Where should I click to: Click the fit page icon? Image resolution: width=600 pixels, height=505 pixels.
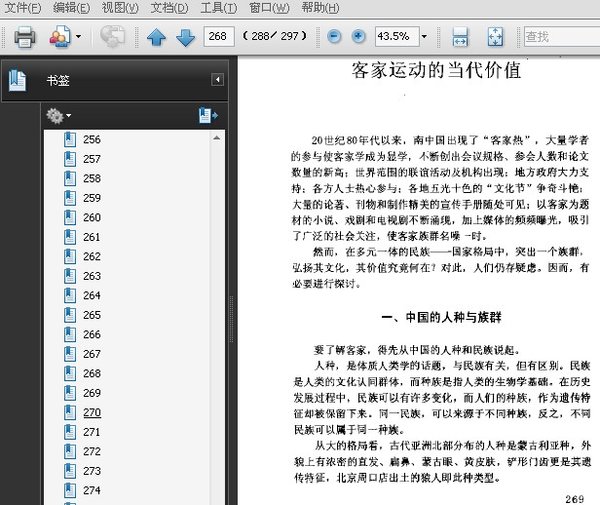pyautogui.click(x=495, y=38)
